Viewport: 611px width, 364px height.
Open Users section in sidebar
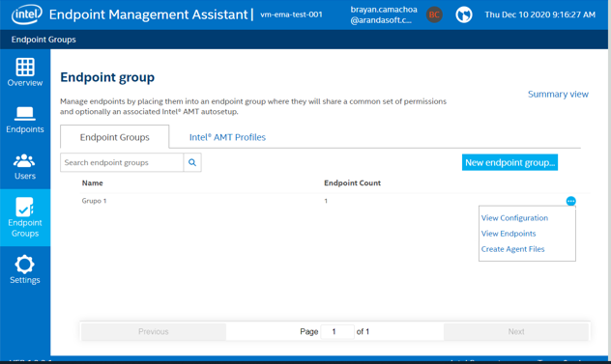tap(25, 167)
